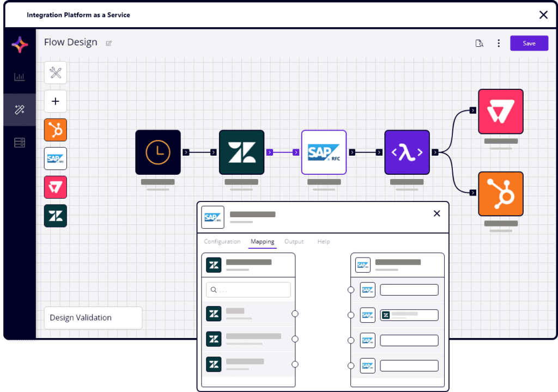This screenshot has width=558, height=392.
Task: Select the HubSpot connector from the left palette
Action: click(55, 130)
